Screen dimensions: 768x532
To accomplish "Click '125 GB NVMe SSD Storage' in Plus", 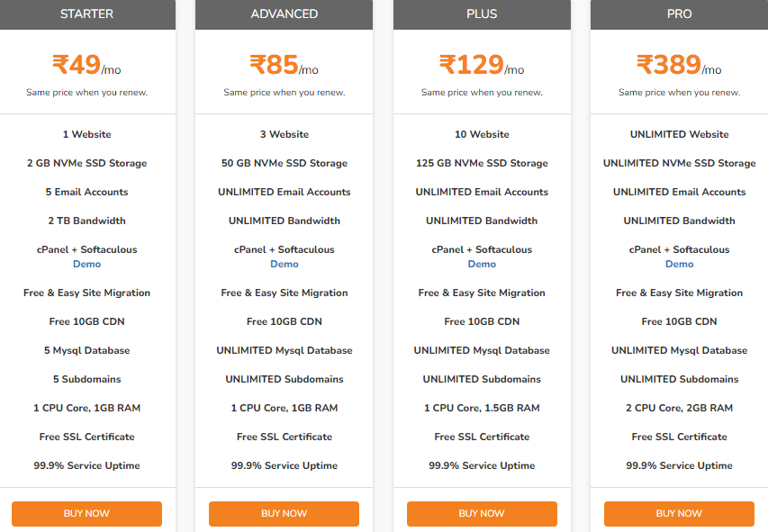I will tap(482, 163).
